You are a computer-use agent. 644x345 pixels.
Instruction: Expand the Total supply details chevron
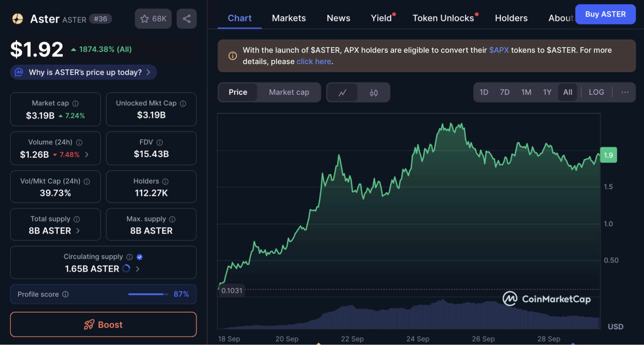click(78, 231)
